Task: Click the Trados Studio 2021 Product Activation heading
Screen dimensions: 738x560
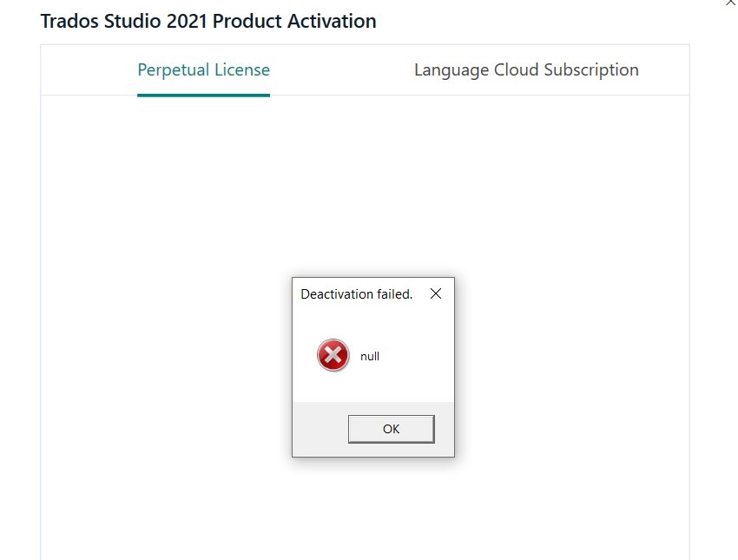Action: point(208,21)
